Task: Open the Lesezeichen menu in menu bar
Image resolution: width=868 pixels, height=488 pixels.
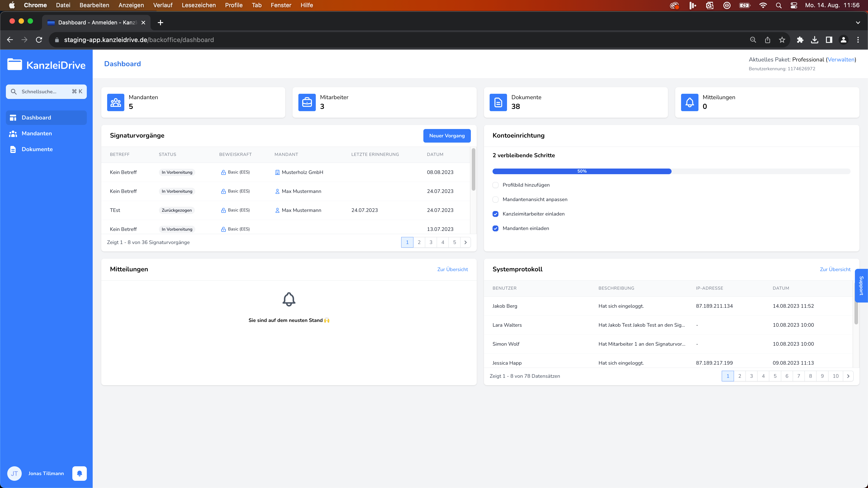Action: 198,5
